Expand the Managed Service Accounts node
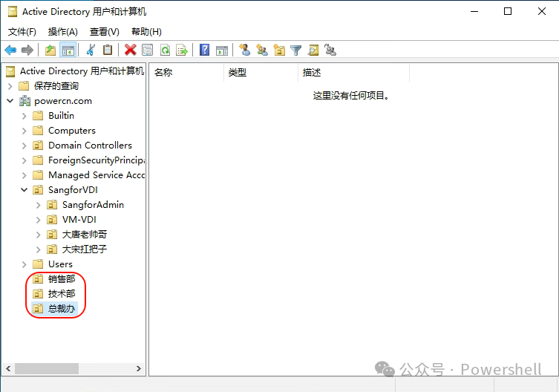Screen dimensions: 559x392 click(24, 175)
